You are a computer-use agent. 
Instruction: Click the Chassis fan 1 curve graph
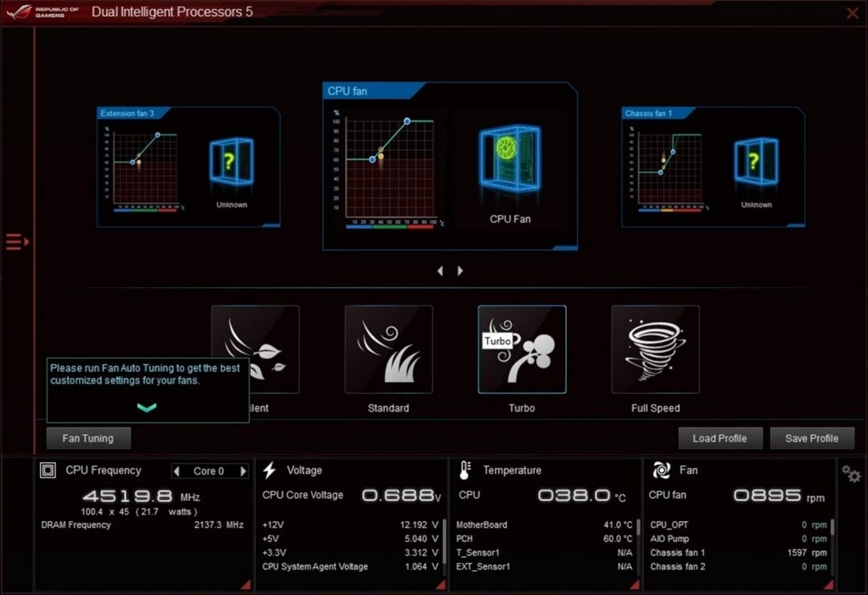coord(669,168)
